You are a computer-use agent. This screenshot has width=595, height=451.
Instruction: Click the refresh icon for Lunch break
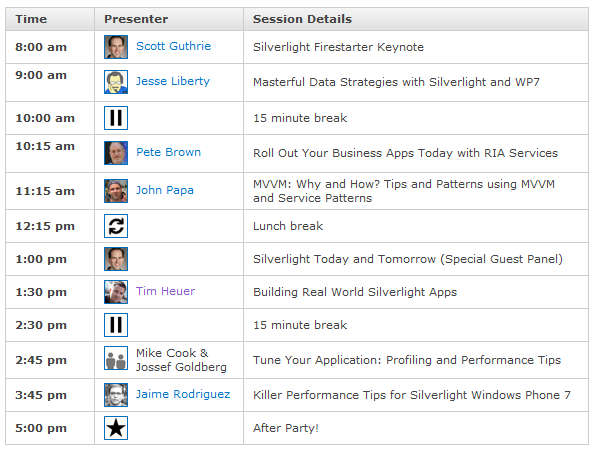coord(116,226)
